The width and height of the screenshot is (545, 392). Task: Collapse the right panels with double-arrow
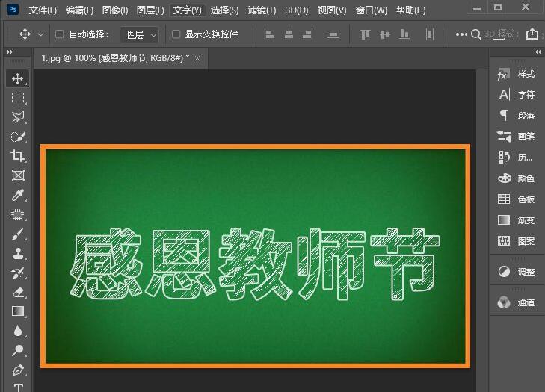538,52
